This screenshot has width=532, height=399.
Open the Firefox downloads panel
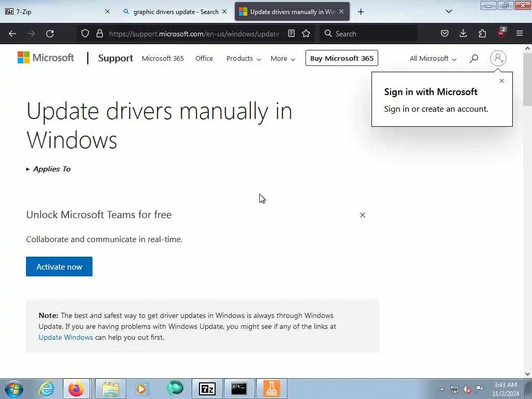pos(463,33)
